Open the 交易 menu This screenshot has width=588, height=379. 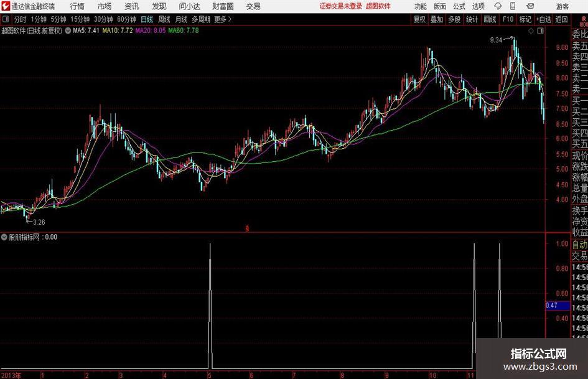pyautogui.click(x=253, y=6)
